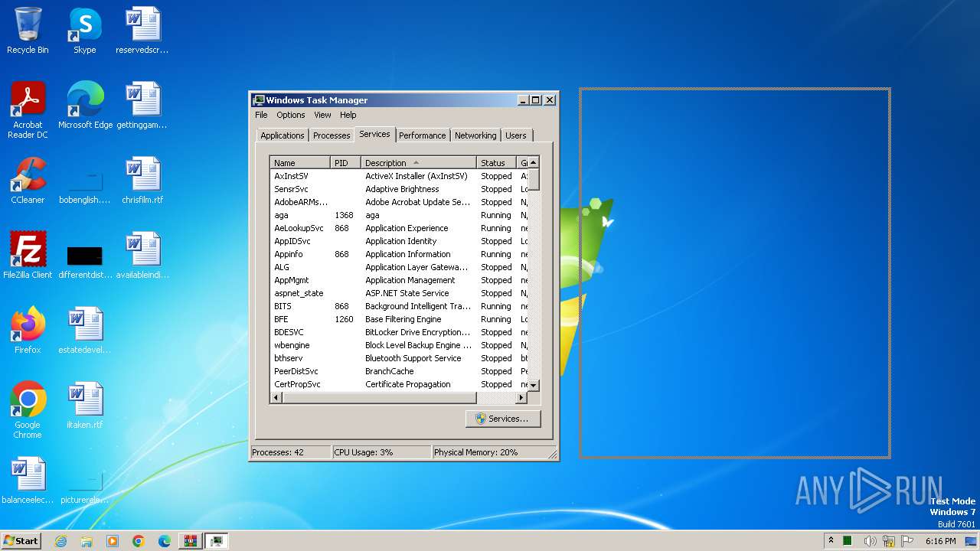Click the Services... button
This screenshot has width=980, height=551.
coord(503,419)
